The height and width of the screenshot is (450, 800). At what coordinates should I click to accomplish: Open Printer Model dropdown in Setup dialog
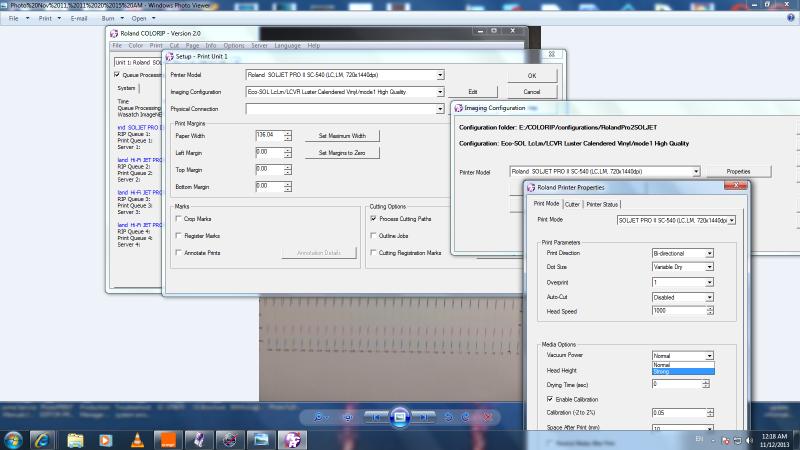coord(440,75)
